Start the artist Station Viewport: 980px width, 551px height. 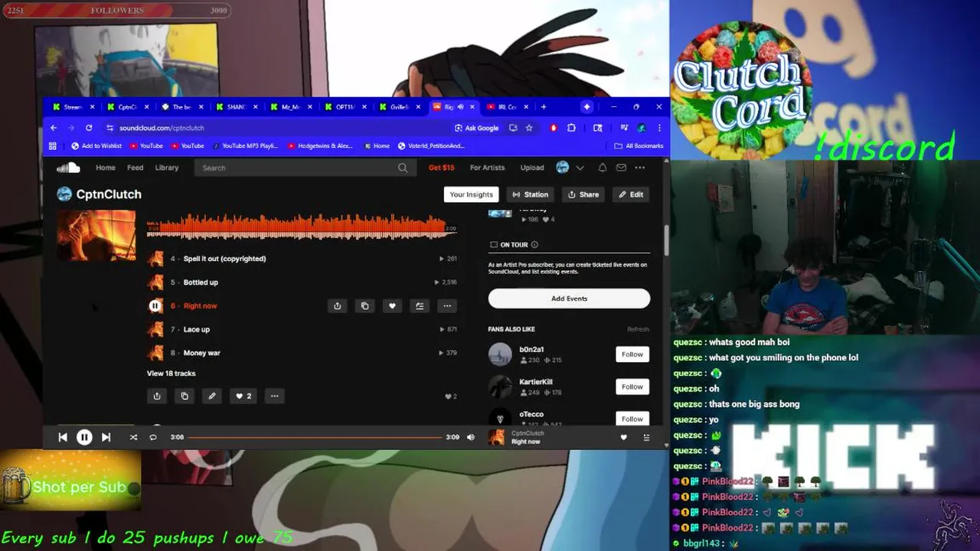point(531,194)
